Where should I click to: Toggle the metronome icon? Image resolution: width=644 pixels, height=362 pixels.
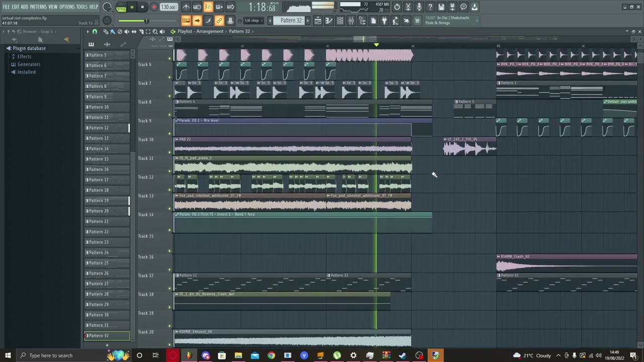pyautogui.click(x=186, y=7)
